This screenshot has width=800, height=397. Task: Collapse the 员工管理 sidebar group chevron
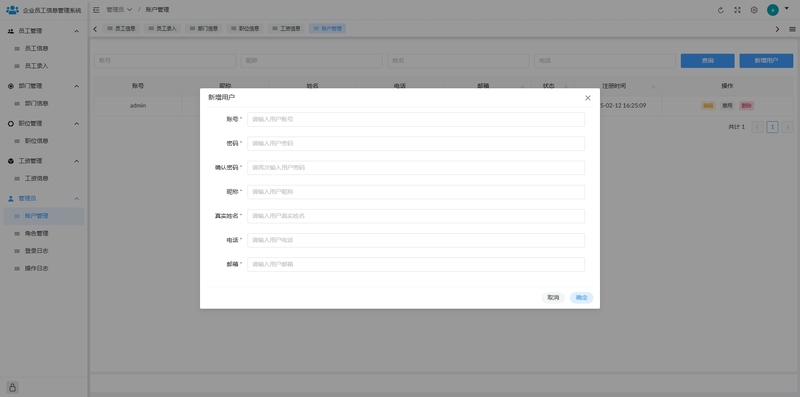77,31
